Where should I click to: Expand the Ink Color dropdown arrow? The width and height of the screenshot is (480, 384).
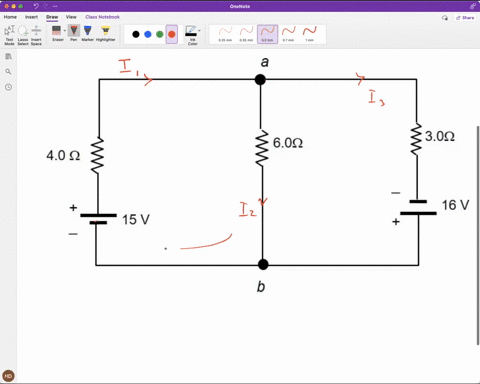click(x=199, y=31)
